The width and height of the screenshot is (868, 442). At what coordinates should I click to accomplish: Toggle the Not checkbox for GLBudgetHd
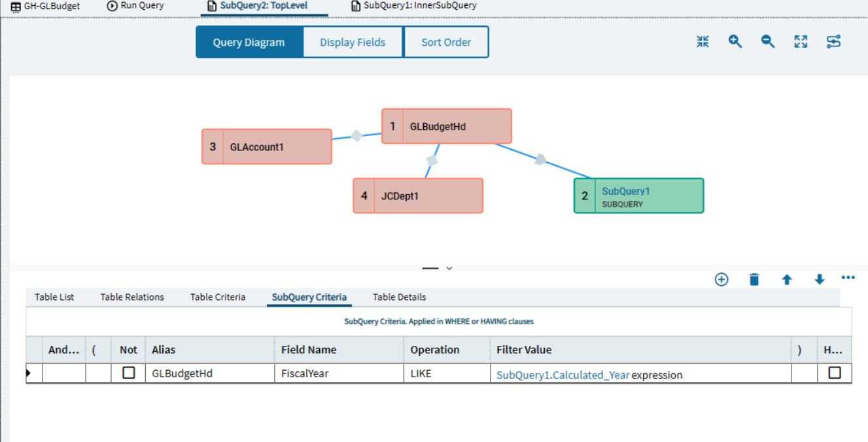click(x=129, y=373)
